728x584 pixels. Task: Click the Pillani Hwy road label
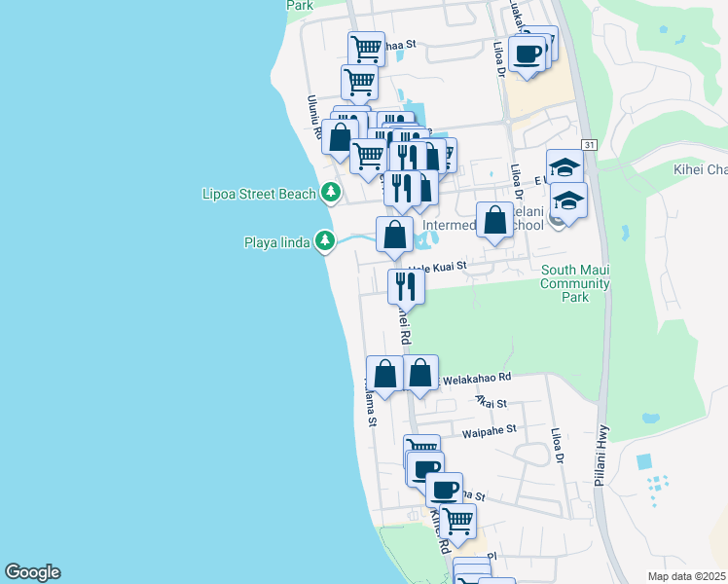(601, 456)
